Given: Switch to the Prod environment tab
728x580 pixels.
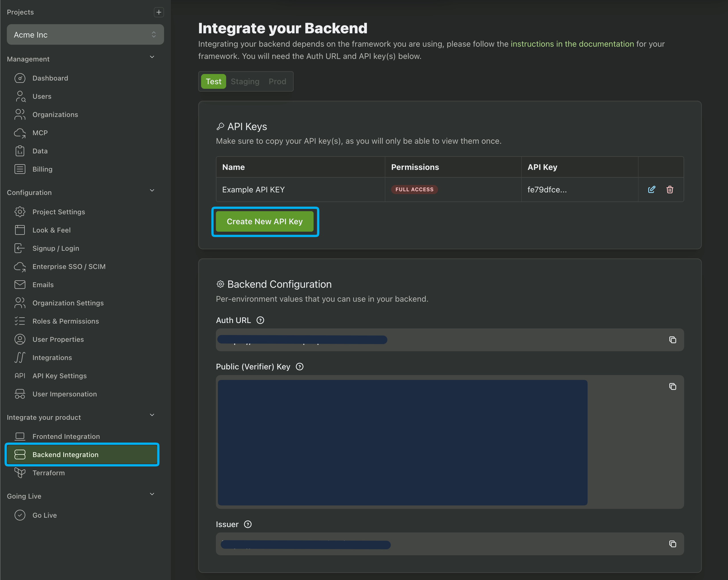Looking at the screenshot, I should click(x=277, y=82).
